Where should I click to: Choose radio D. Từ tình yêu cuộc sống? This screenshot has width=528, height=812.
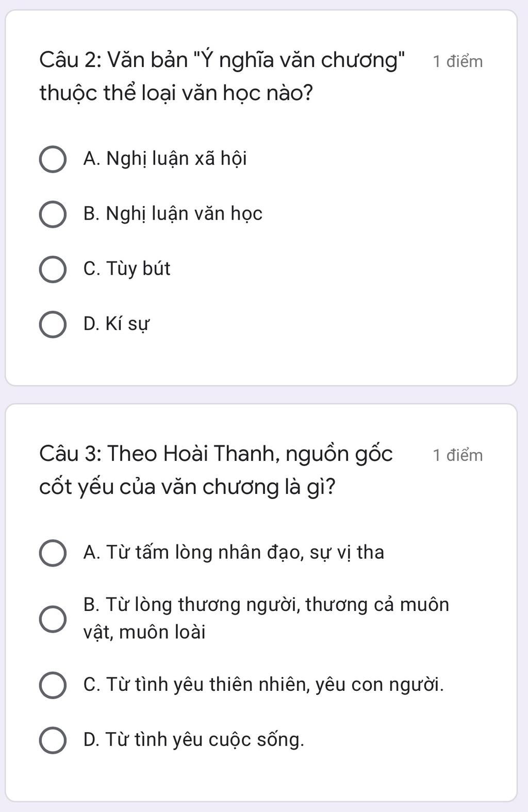[53, 740]
